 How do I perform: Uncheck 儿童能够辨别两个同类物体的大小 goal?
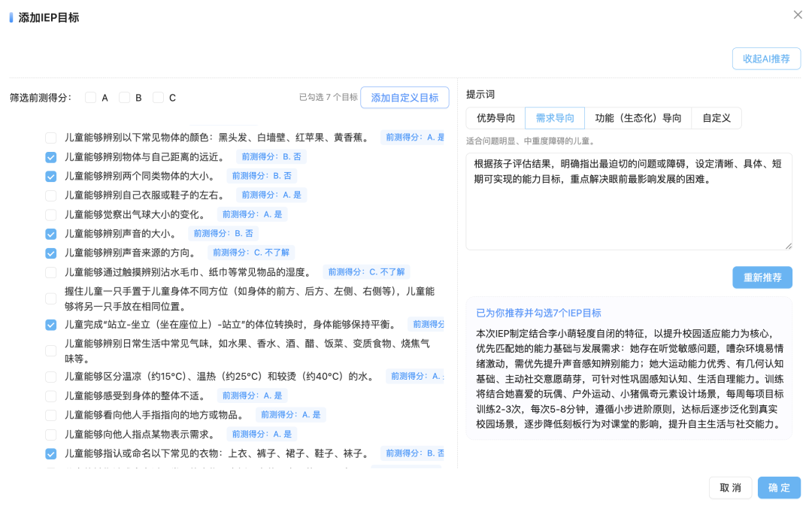[51, 176]
